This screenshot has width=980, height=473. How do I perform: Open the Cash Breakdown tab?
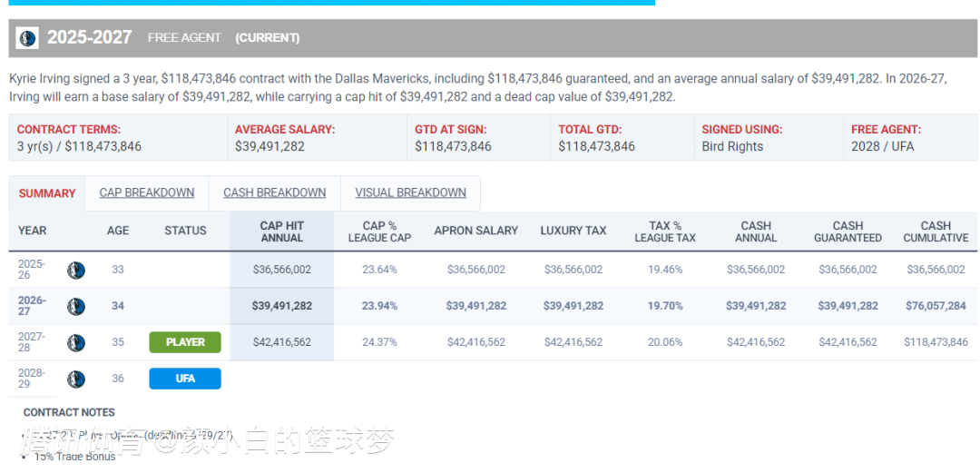pos(275,192)
